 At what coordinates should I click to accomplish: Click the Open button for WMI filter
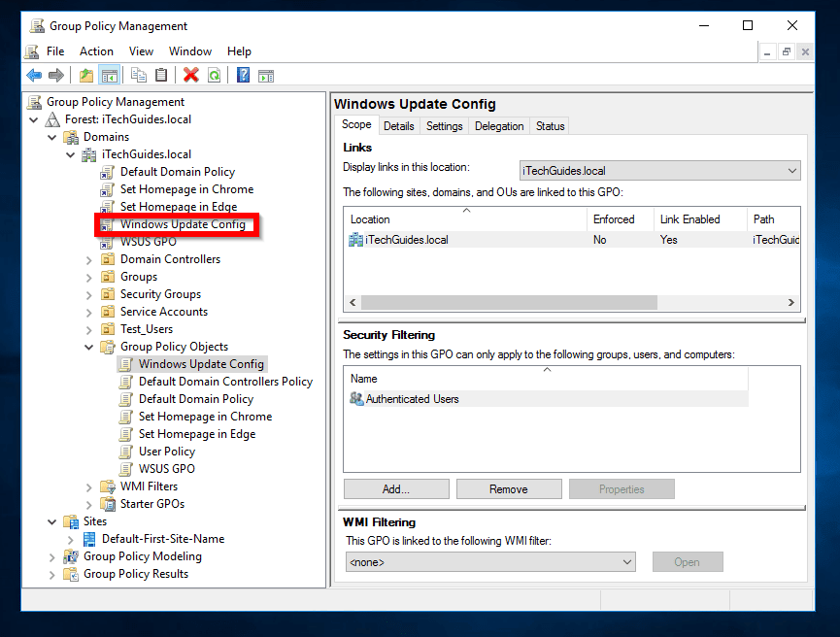[x=688, y=562]
